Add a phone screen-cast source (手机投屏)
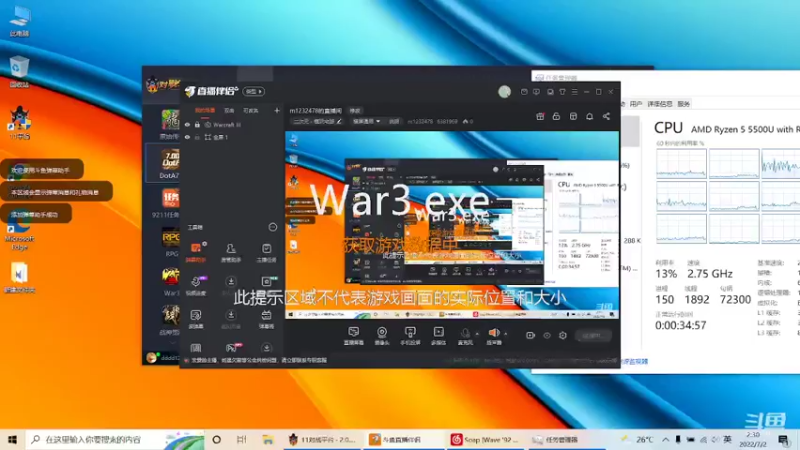The height and width of the screenshot is (450, 800). pyautogui.click(x=410, y=336)
